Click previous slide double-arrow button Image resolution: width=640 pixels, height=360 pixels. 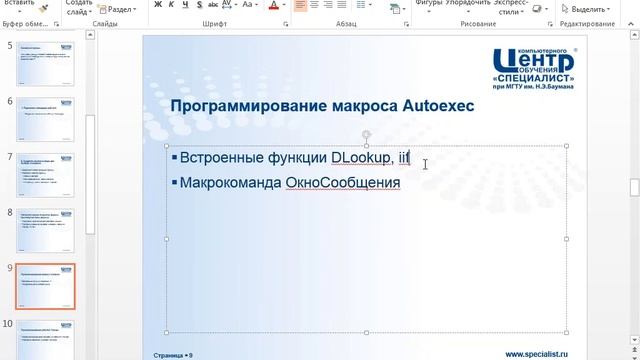click(634, 350)
